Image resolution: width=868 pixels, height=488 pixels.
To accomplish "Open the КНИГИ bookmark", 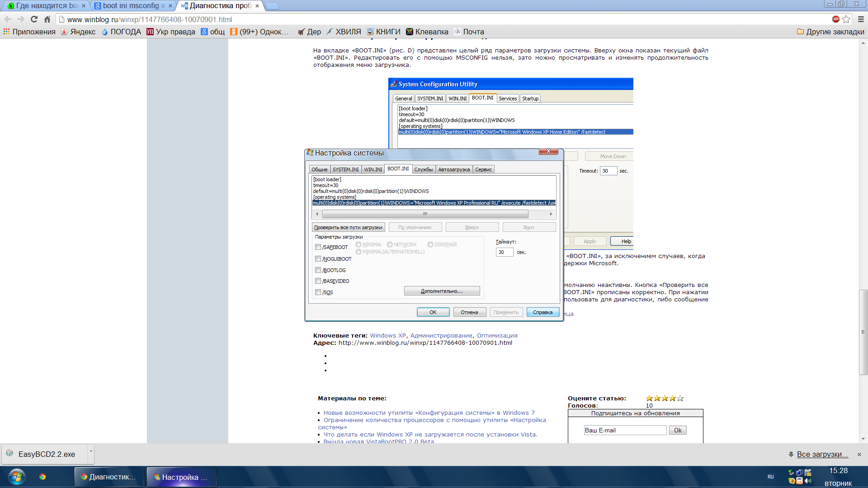I will (383, 32).
